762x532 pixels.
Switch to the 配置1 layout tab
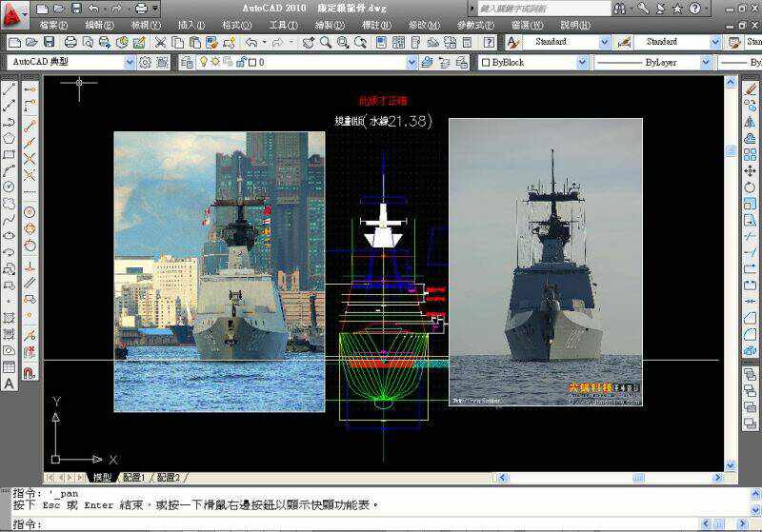[134, 477]
